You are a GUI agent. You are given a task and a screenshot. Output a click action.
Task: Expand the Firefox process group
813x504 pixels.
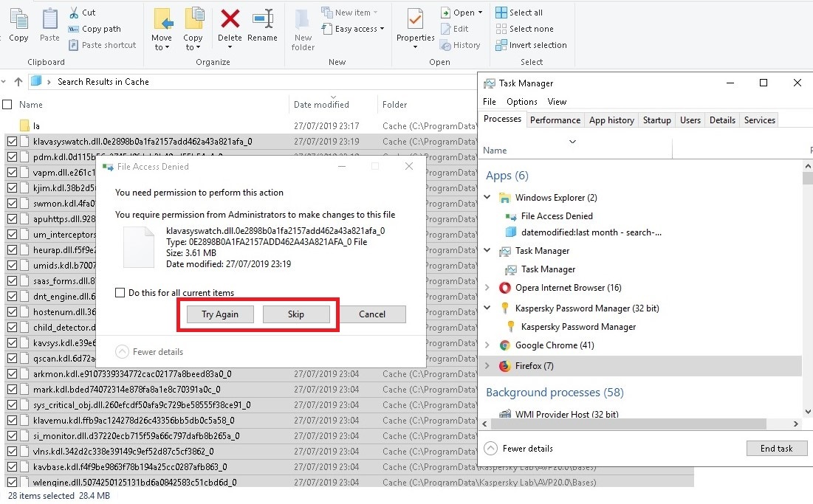click(x=487, y=366)
